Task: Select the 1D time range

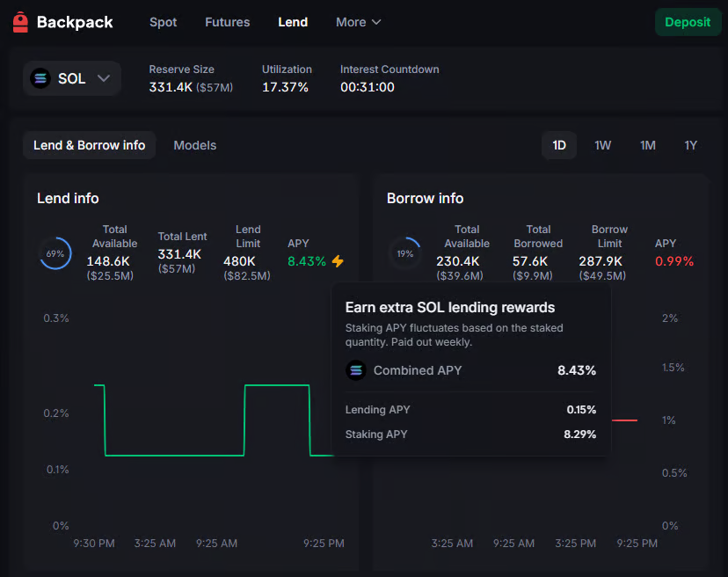Action: point(559,145)
